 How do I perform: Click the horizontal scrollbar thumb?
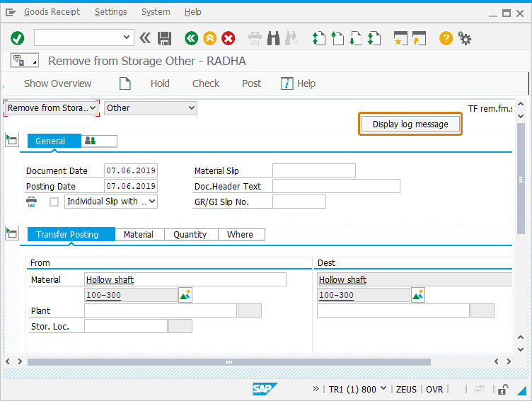click(229, 362)
